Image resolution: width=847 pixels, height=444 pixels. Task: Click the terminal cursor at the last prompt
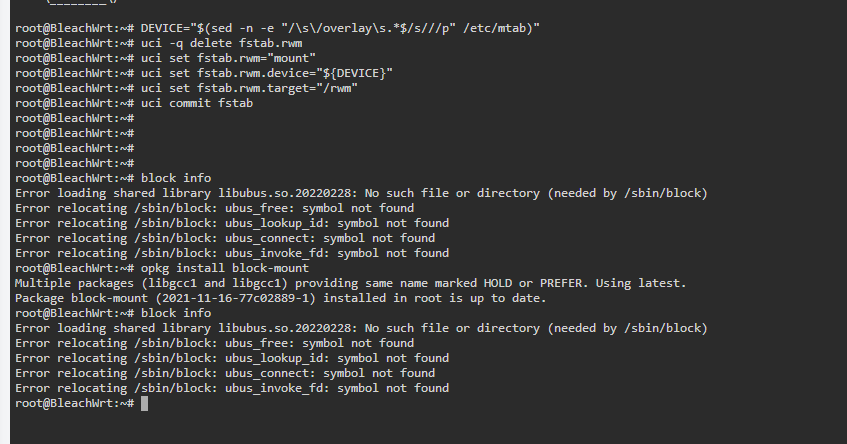145,403
